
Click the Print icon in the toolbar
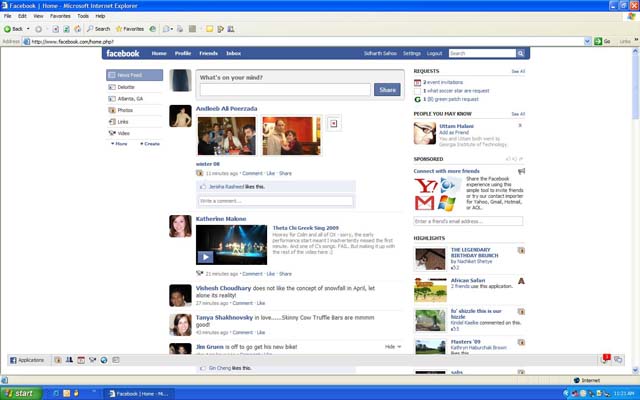180,29
